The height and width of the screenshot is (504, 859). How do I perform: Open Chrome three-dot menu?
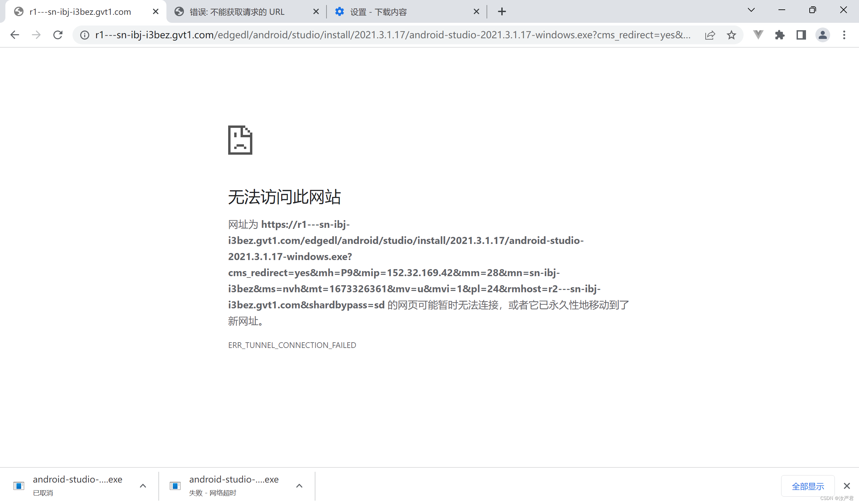point(844,35)
